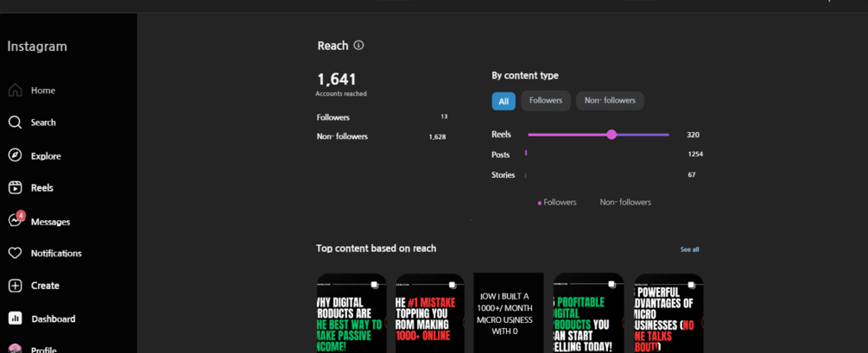Viewport: 868px width, 353px height.
Task: Click the info icon beside Reach
Action: point(358,46)
